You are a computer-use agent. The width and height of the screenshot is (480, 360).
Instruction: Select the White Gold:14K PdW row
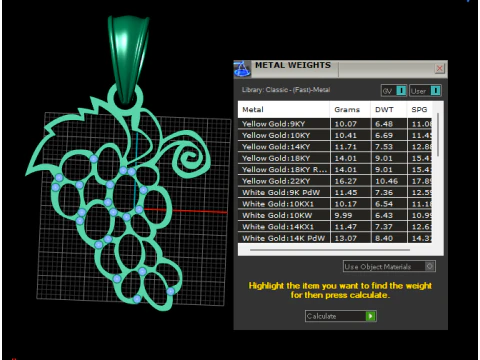[x=335, y=238]
